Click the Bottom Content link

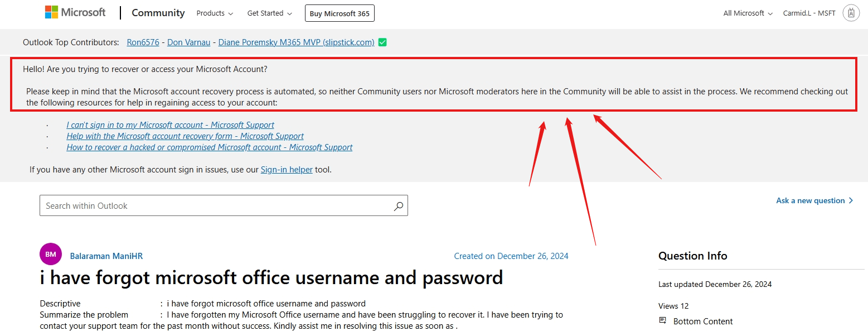[703, 322]
